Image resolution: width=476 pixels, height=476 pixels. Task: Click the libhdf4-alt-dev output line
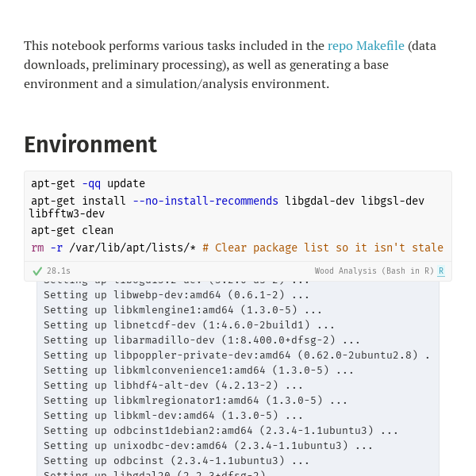[173, 386]
